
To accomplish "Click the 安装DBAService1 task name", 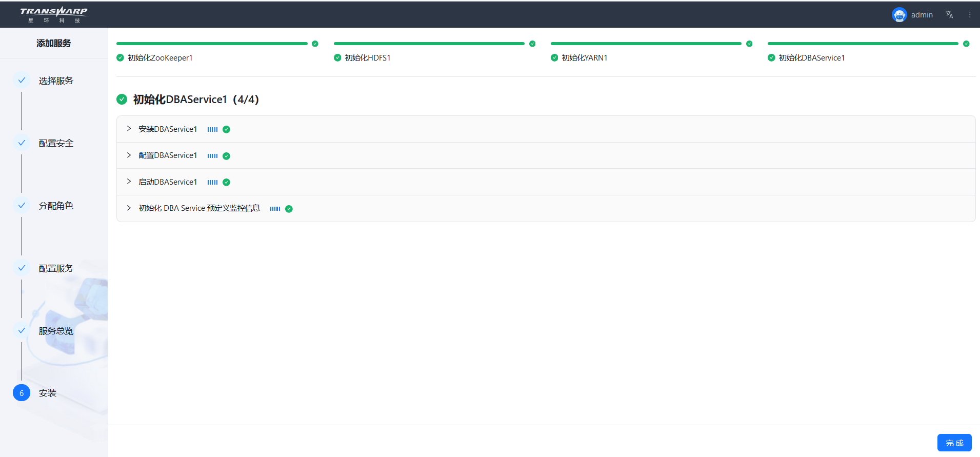I will (168, 129).
